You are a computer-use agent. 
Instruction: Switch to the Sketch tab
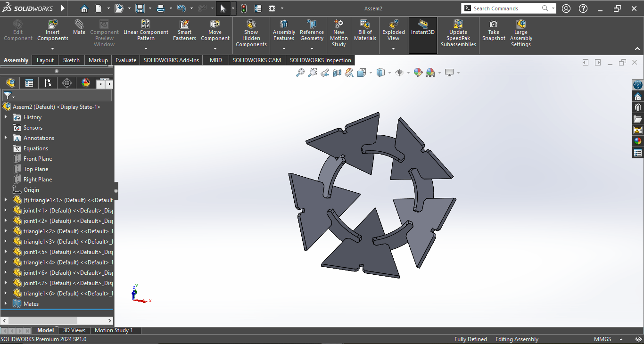71,60
